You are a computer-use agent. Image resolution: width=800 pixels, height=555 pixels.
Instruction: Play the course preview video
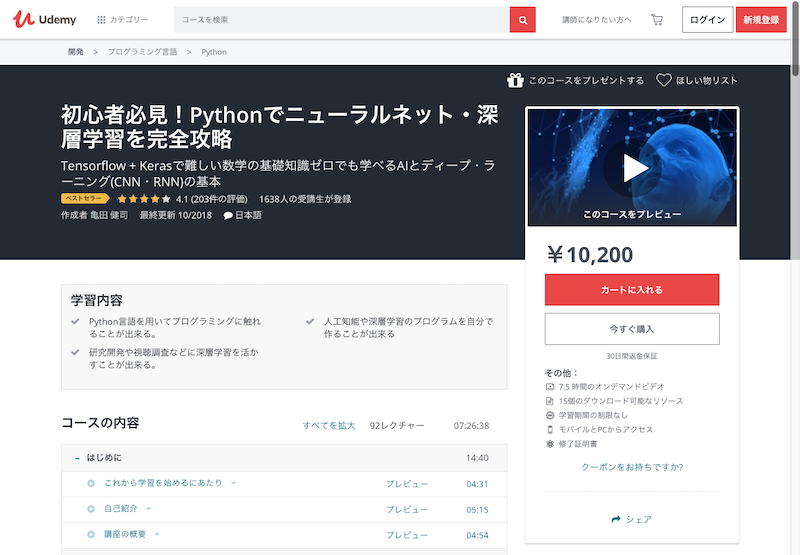pyautogui.click(x=632, y=168)
